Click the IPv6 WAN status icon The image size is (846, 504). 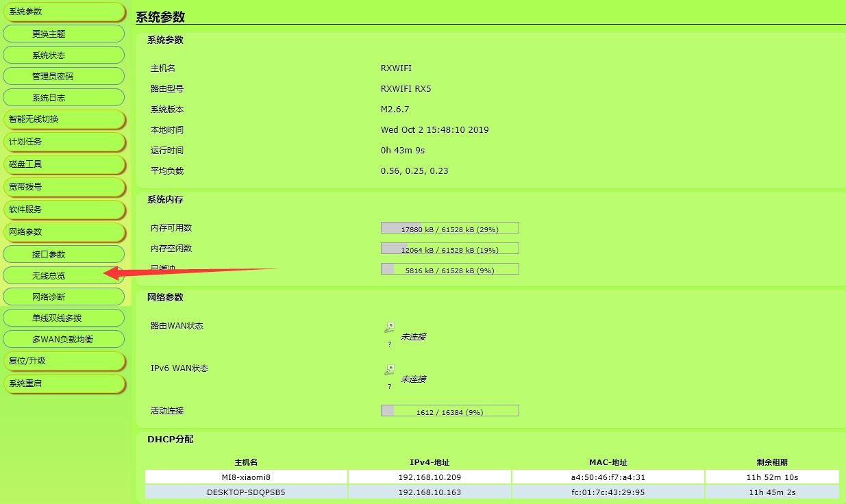[389, 370]
